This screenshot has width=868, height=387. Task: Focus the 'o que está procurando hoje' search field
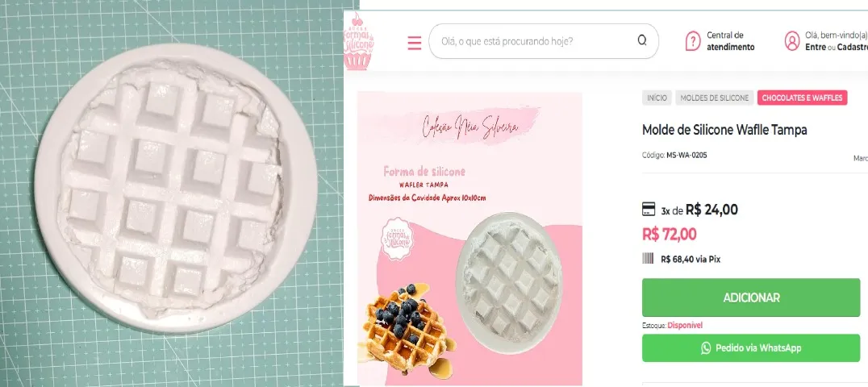[x=544, y=41]
